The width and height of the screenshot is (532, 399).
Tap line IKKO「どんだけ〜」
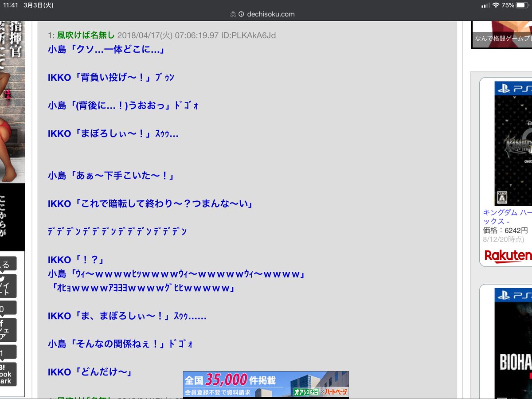(x=90, y=372)
